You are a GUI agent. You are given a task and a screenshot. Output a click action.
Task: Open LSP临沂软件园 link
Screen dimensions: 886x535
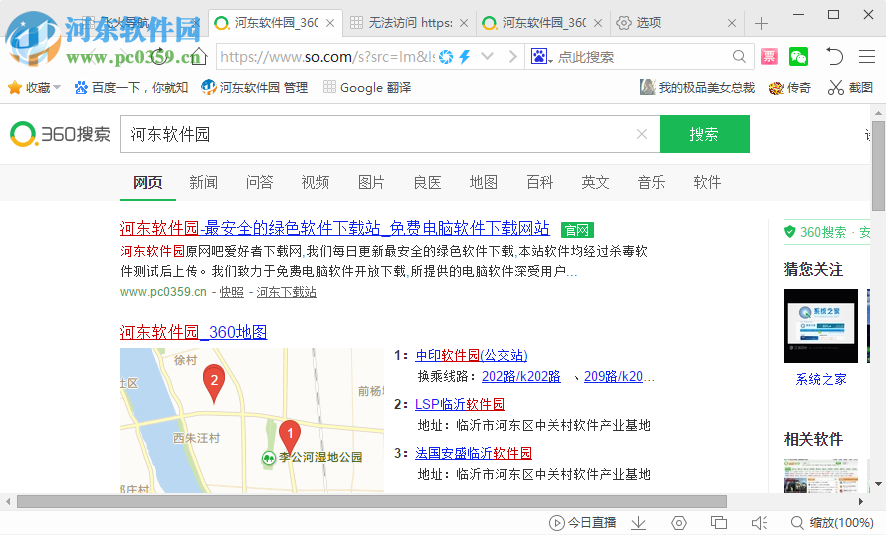click(460, 404)
